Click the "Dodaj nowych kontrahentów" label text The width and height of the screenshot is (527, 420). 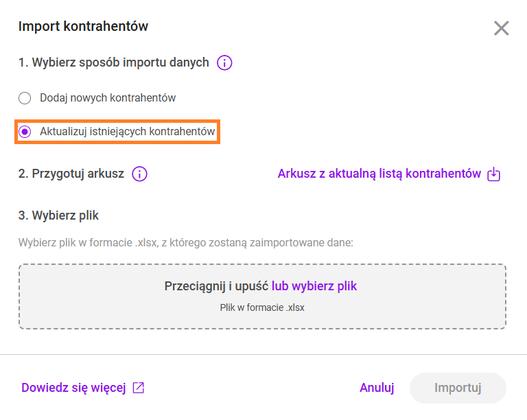pos(108,98)
